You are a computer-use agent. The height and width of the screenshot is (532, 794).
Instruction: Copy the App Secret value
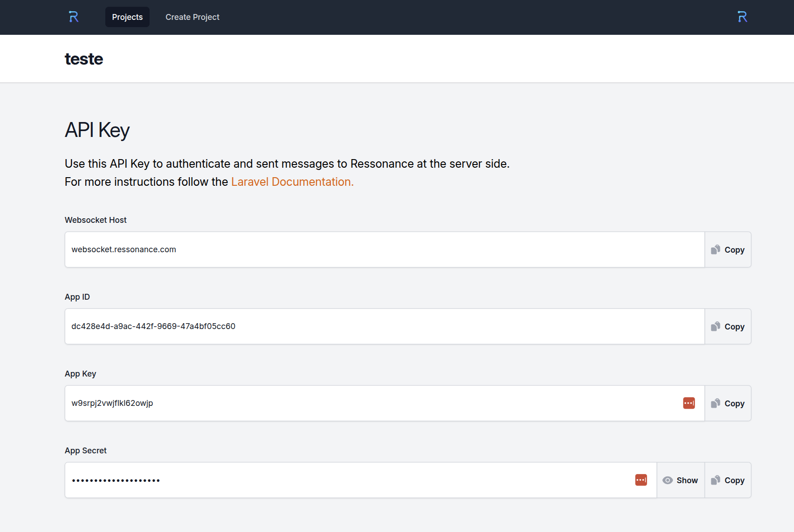tap(728, 480)
